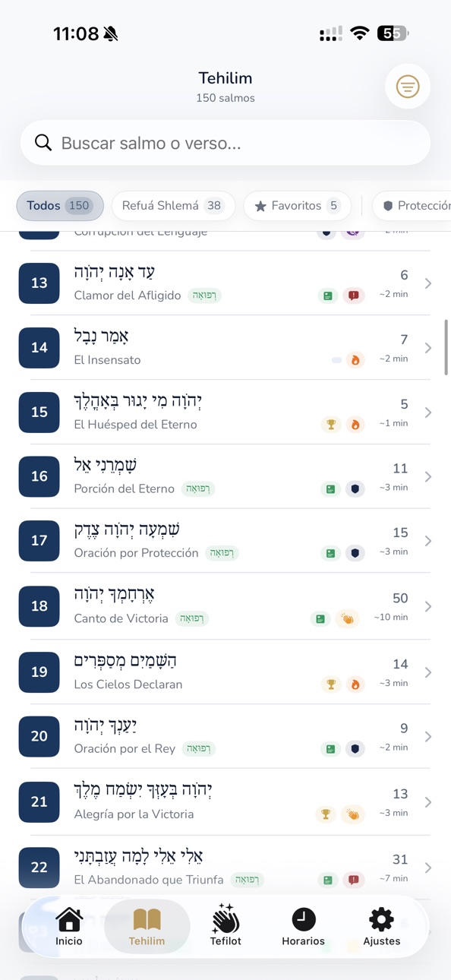Image resolution: width=451 pixels, height=980 pixels.
Task: Open Ajustes gear icon
Action: [381, 919]
